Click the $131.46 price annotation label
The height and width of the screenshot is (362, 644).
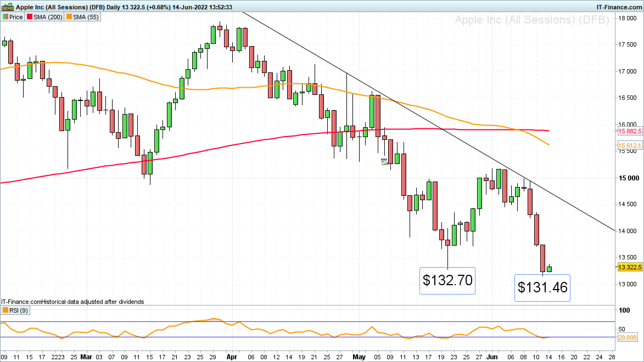pos(542,288)
